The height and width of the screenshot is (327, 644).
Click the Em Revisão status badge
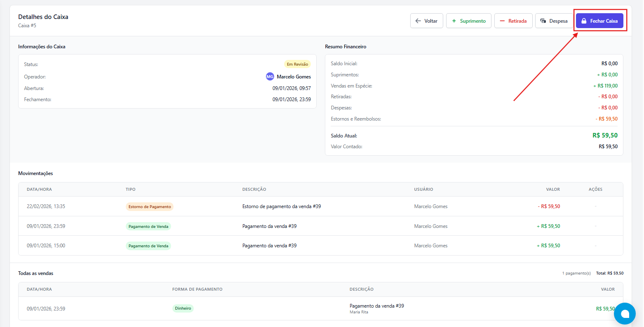point(297,64)
